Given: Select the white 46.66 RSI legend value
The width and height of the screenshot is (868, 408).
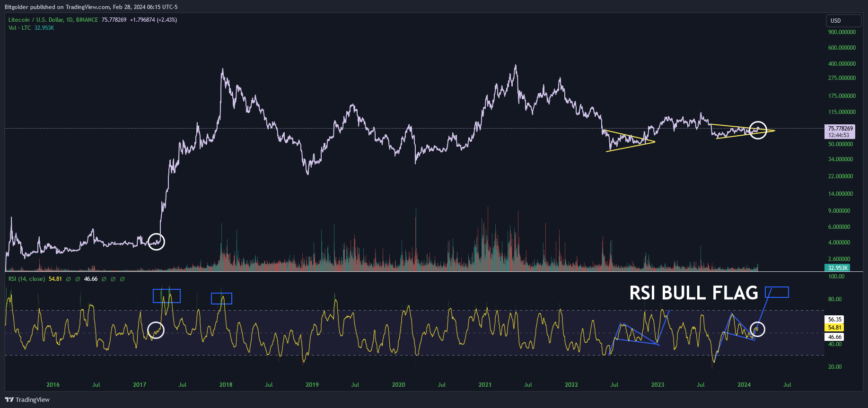Looking at the screenshot, I should pos(91,279).
